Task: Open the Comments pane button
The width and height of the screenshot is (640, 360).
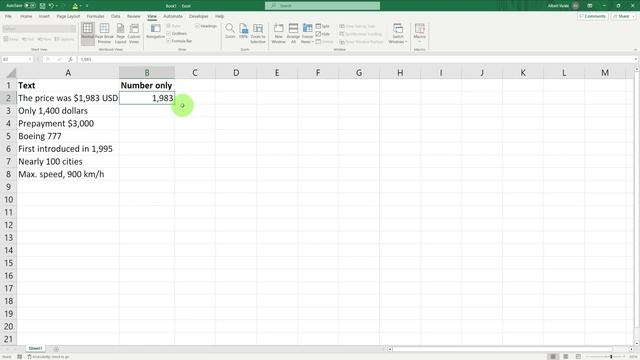Action: pyautogui.click(x=593, y=16)
